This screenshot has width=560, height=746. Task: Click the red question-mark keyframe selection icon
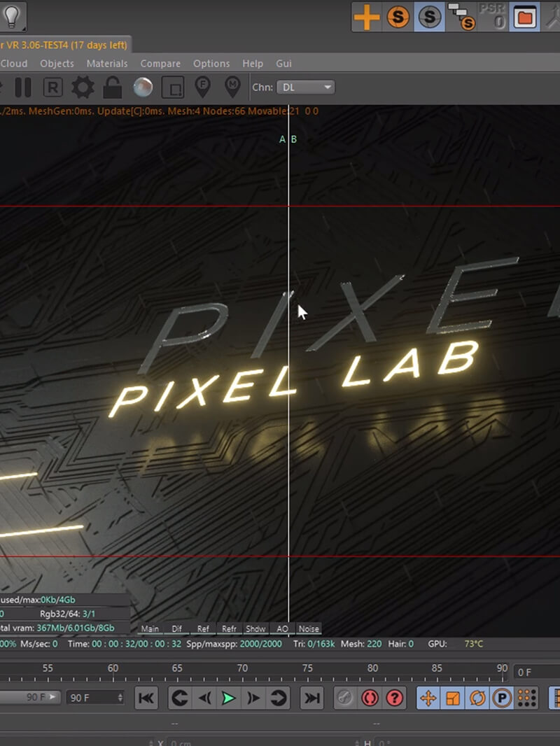[394, 698]
